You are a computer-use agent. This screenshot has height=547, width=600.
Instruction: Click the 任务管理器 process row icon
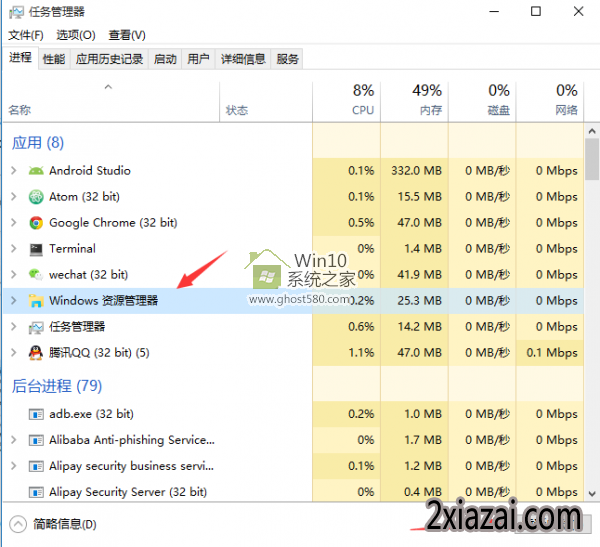[36, 327]
